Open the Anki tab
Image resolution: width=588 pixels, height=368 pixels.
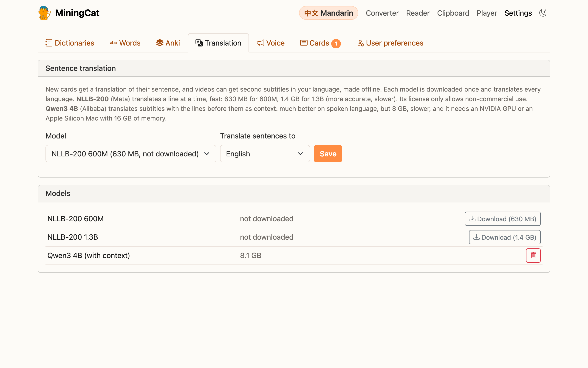168,43
